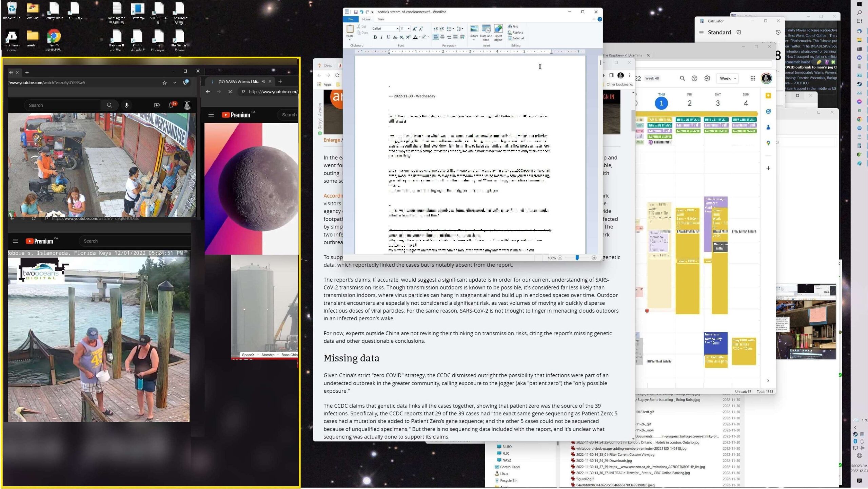This screenshot has width=868, height=489.
Task: Open Calendar settings gear
Action: 707,78
